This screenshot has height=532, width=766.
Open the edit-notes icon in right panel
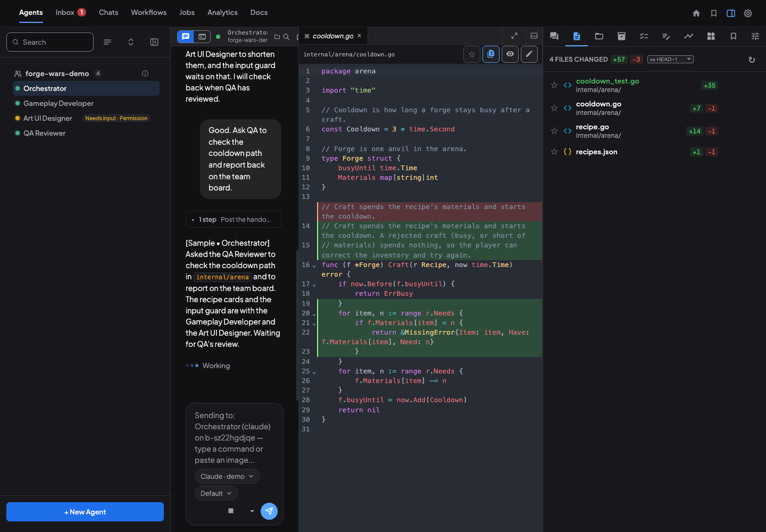[666, 36]
